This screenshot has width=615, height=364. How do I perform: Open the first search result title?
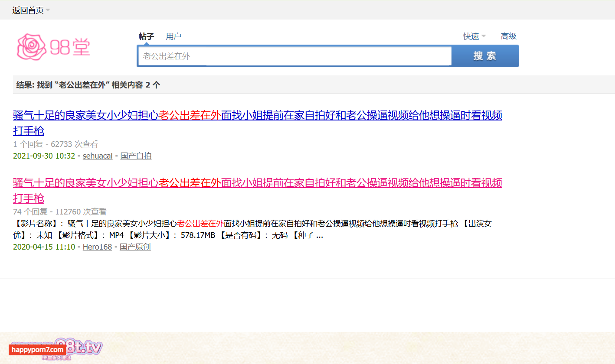coord(257,116)
